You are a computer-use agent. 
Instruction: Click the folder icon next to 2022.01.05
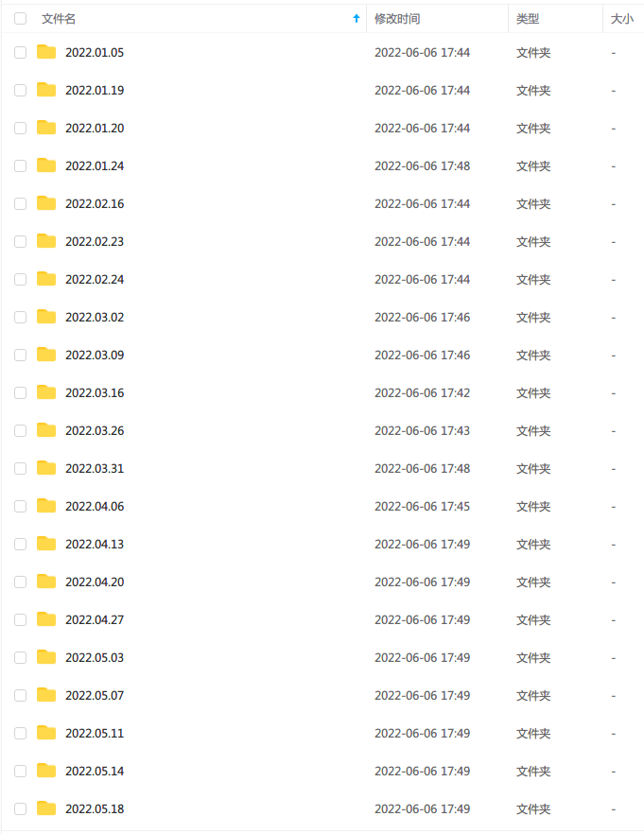click(46, 52)
